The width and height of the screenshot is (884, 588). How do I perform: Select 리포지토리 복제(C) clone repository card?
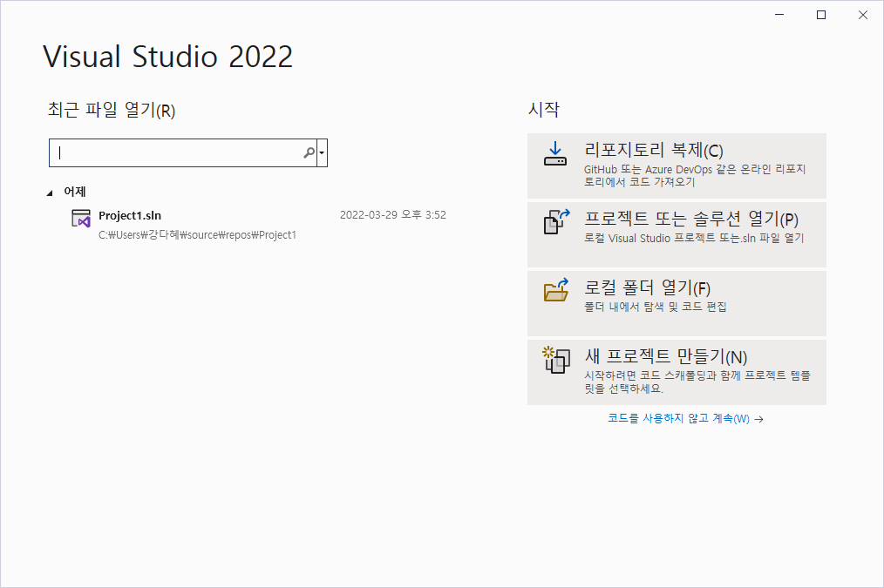[x=677, y=166]
